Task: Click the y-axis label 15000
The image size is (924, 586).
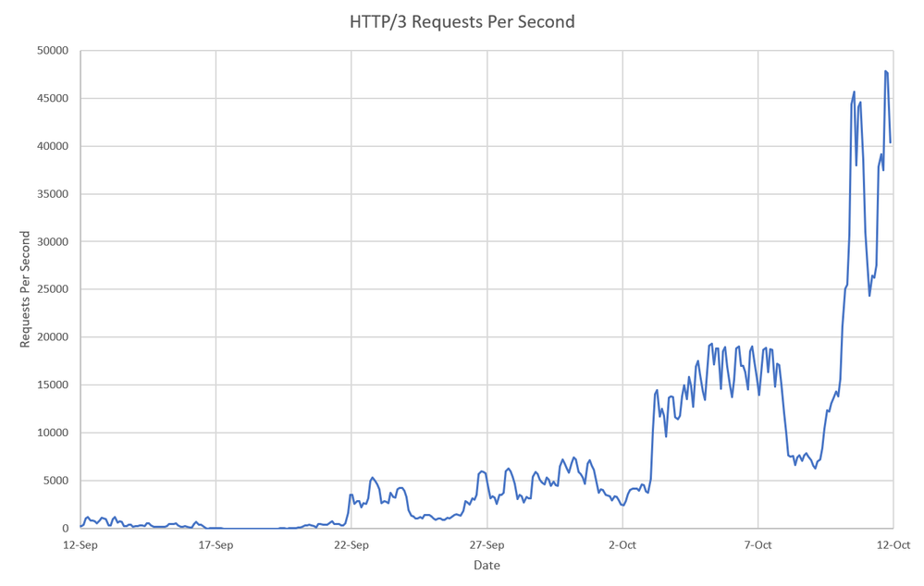Action: [53, 385]
